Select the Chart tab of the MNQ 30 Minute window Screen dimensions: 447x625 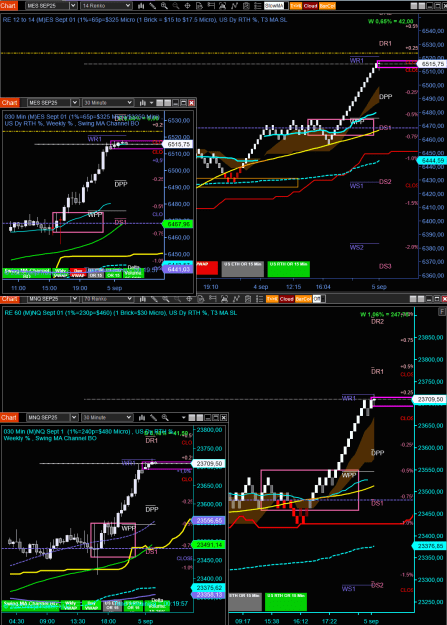9,417
